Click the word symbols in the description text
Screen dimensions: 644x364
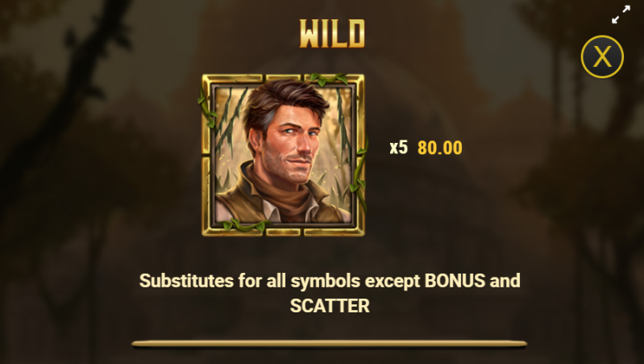[x=326, y=282]
